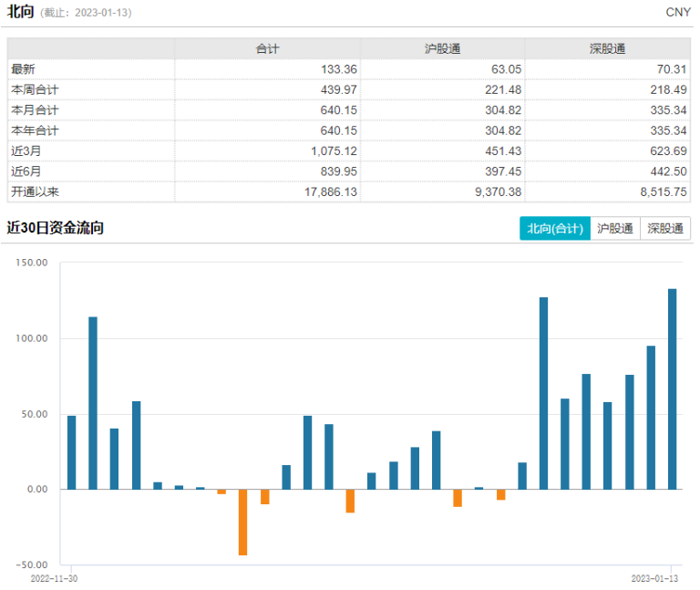Image resolution: width=700 pixels, height=590 pixels.
Task: Click the 近30日资金流向 heading
Action: (x=55, y=228)
